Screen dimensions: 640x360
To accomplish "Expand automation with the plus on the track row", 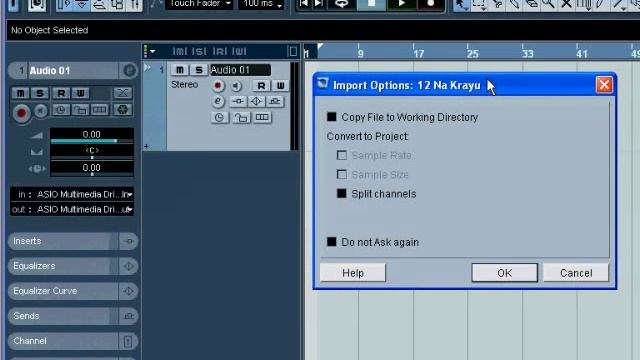I will [147, 146].
